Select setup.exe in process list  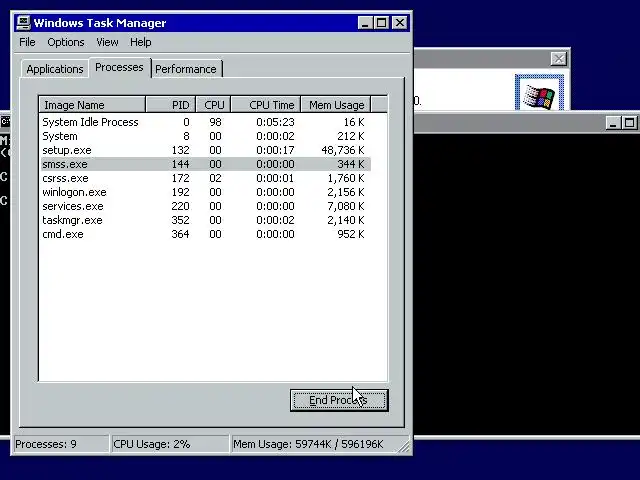click(206, 150)
